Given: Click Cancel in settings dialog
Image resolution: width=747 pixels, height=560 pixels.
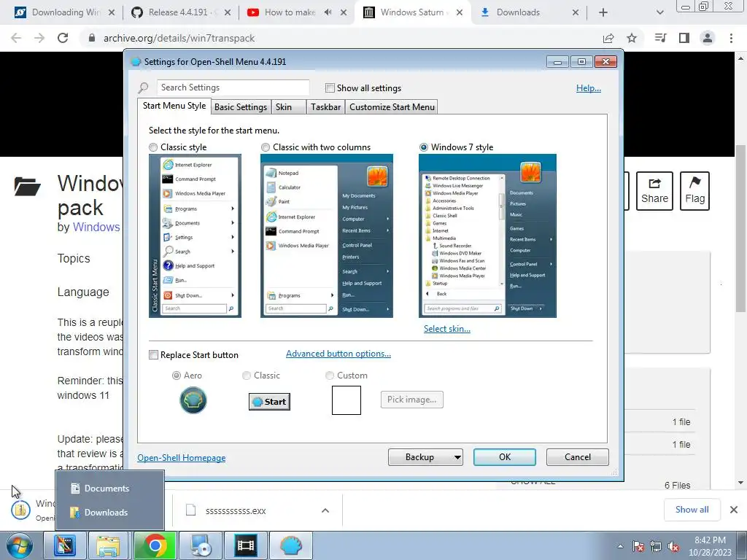Looking at the screenshot, I should pos(578,457).
